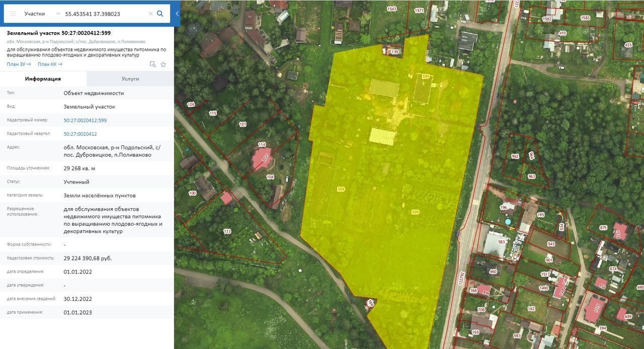Open cadastral number 50:27:0020412:599 link
Screen dimensions: 644x349
click(85, 120)
